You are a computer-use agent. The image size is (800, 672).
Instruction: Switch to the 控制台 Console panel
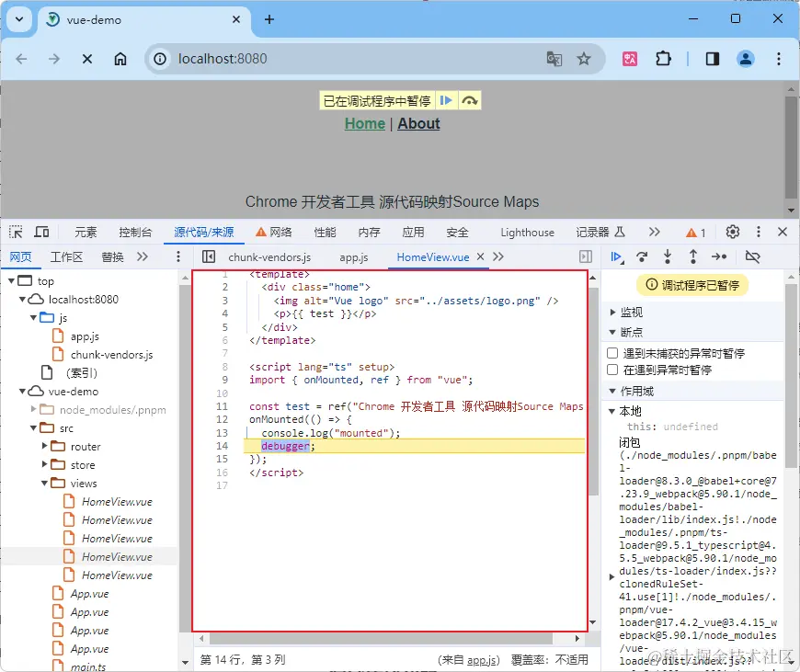pyautogui.click(x=135, y=233)
